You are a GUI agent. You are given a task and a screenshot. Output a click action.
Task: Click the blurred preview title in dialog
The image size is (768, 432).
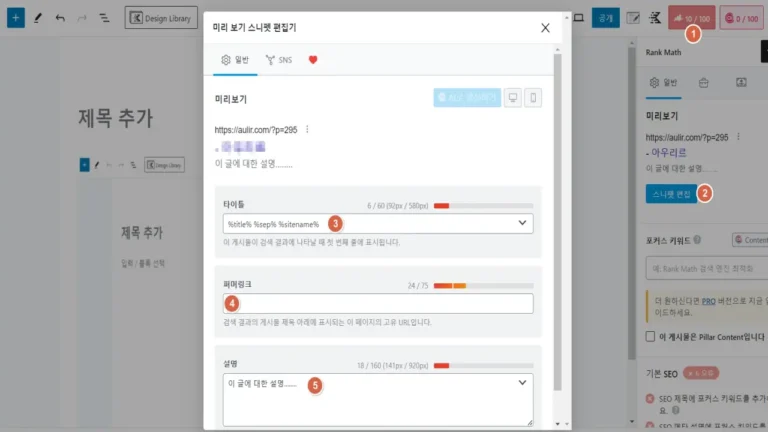[240, 146]
